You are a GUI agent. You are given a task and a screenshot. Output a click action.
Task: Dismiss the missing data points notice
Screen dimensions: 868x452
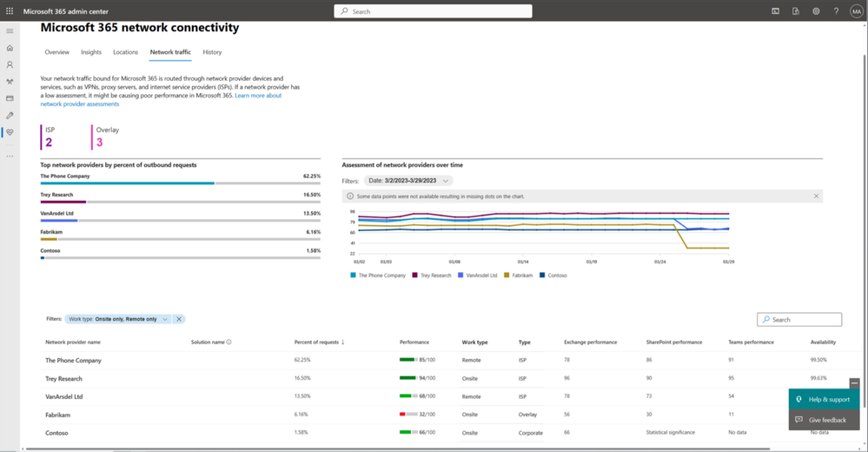(x=816, y=196)
